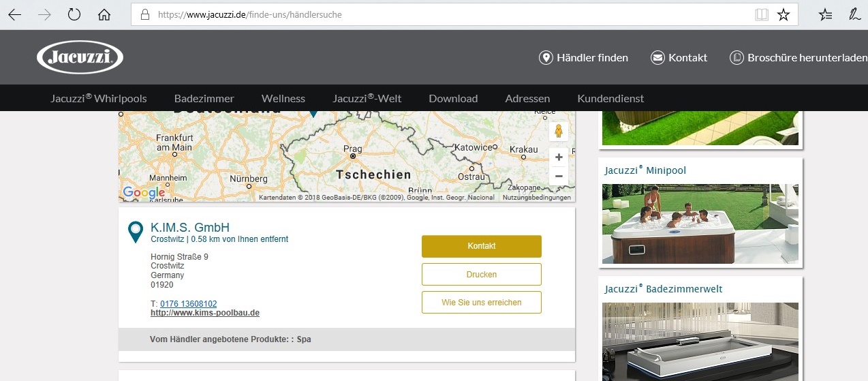
Task: Open the Download menu
Action: pyautogui.click(x=454, y=98)
